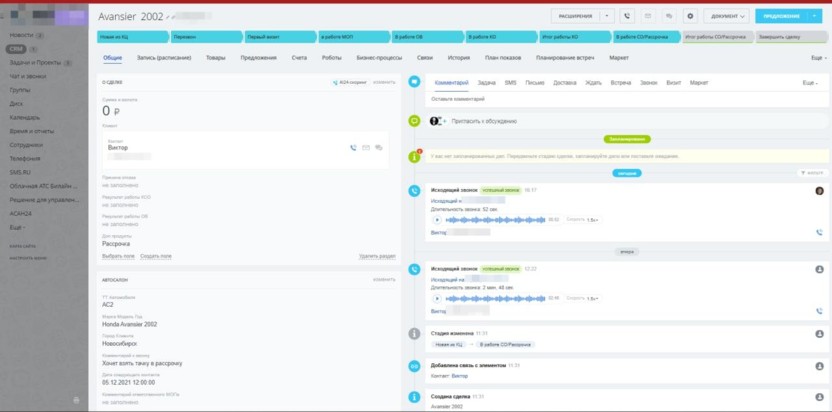The width and height of the screenshot is (832, 412).
Task: Open speed dropdown for the 16:17 call
Action: (x=592, y=220)
